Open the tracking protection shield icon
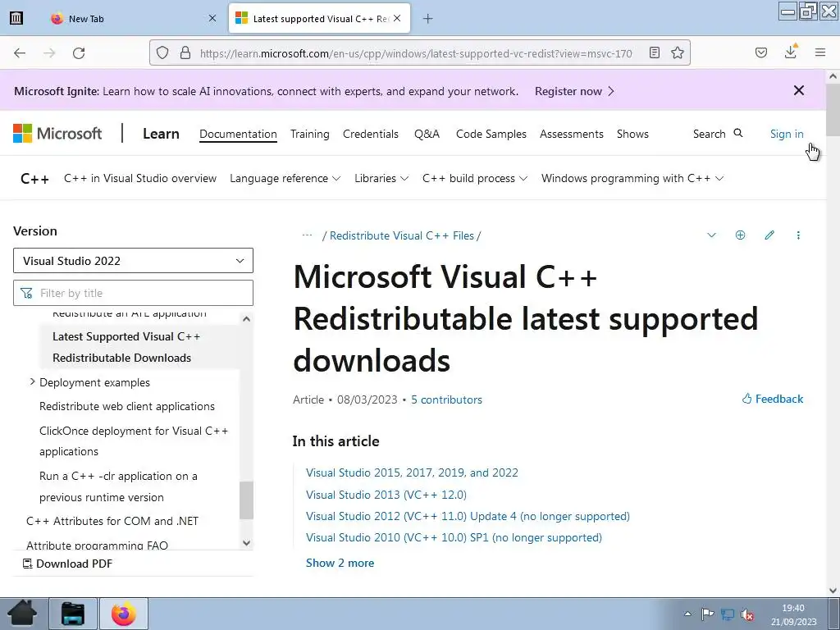Image resolution: width=840 pixels, height=630 pixels. [162, 52]
